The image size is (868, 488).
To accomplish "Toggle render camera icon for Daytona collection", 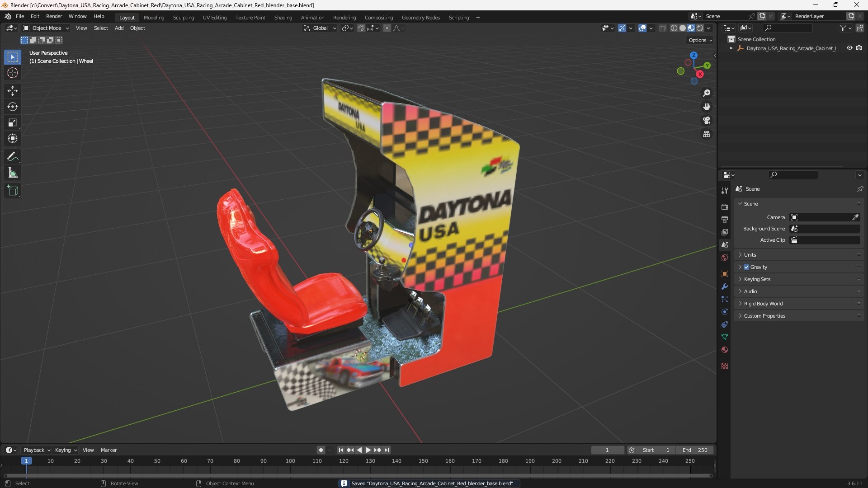I will click(x=859, y=48).
